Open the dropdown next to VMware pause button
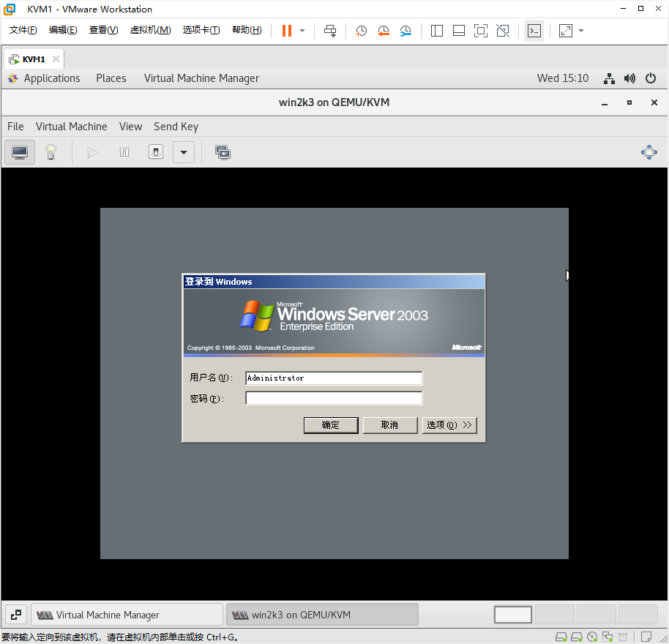Screen dimensions: 669x644 (302, 31)
